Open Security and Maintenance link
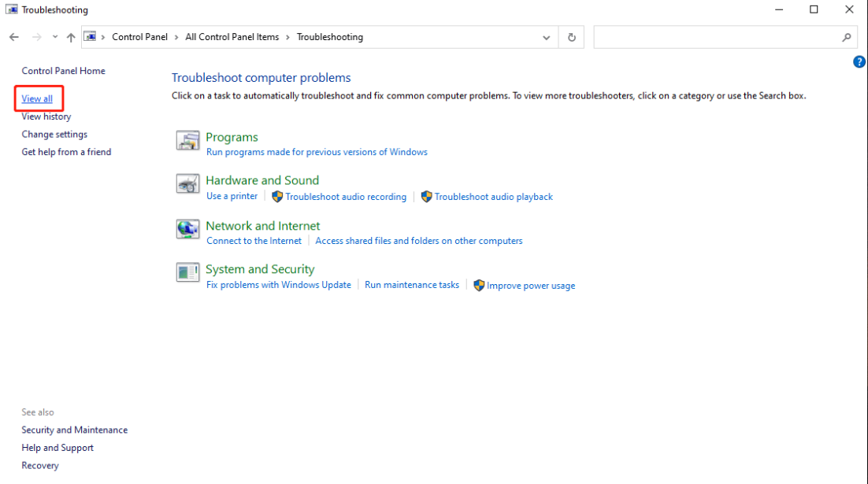 tap(75, 430)
